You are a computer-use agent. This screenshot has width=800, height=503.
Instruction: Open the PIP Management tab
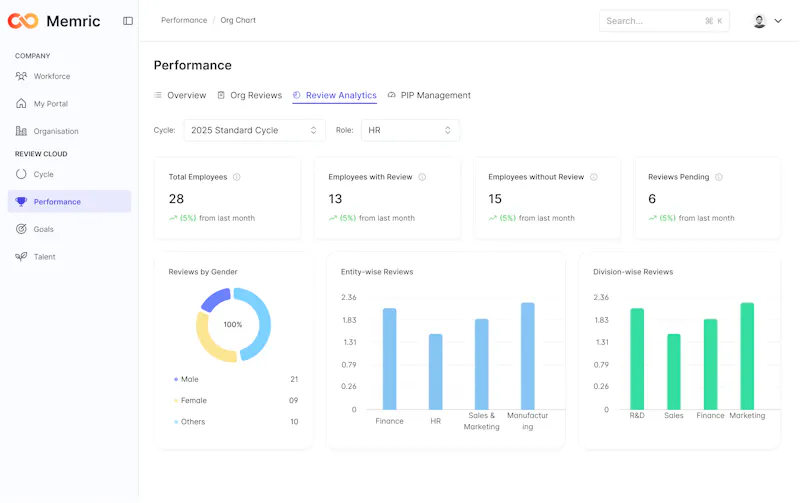click(429, 95)
